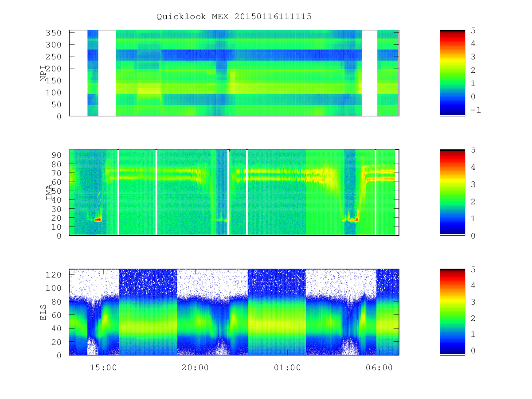
Task: Click the 06:00 time axis label
Action: coord(379,368)
